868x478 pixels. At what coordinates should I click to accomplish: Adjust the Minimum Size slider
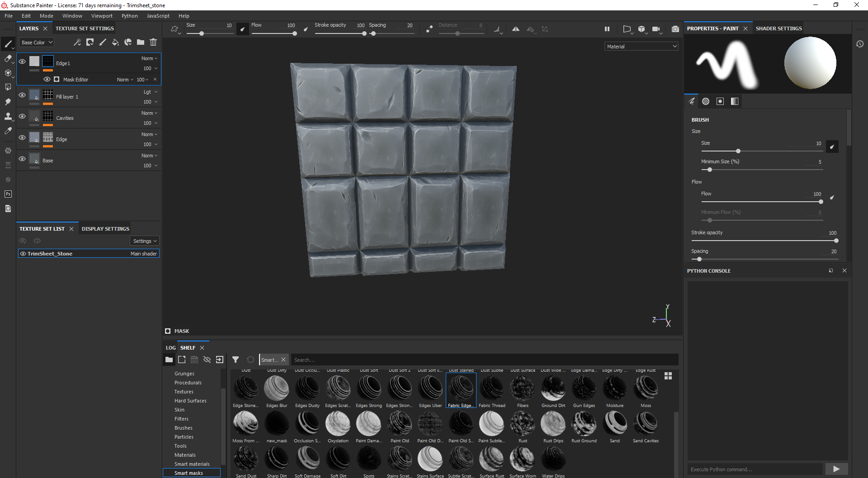(x=762, y=170)
